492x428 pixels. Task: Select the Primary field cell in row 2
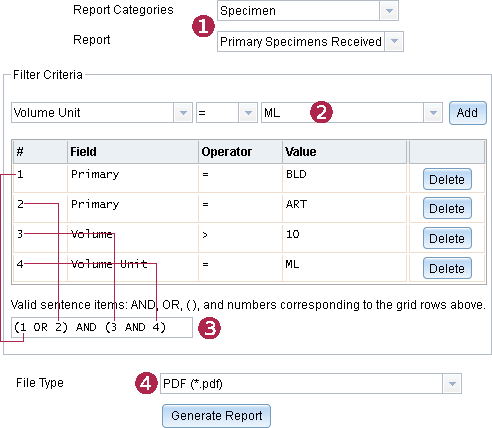[x=133, y=208]
